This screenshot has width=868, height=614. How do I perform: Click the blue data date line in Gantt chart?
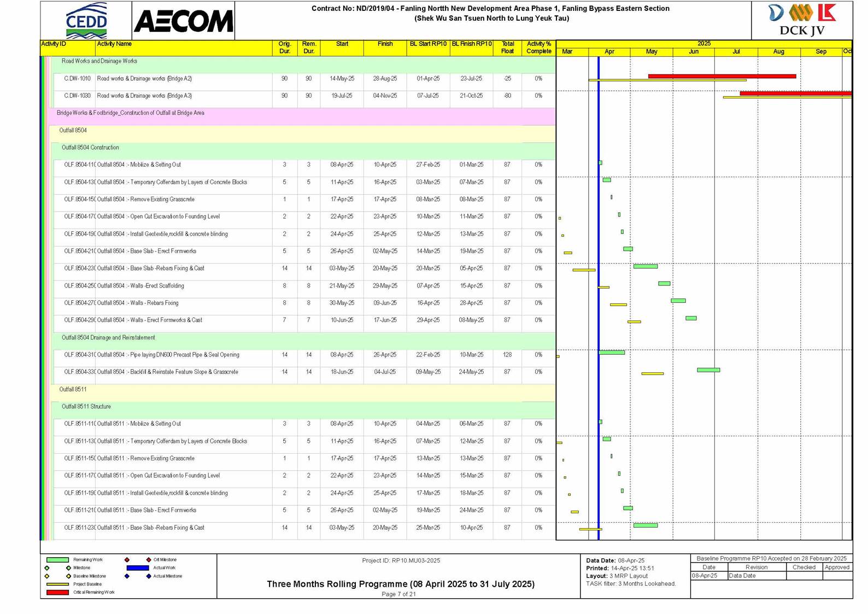[x=599, y=298]
